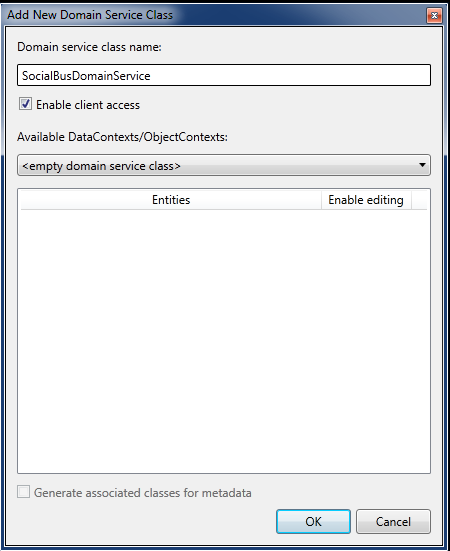Click the 'Domain service class name:' label
450x551 pixels.
click(x=89, y=47)
